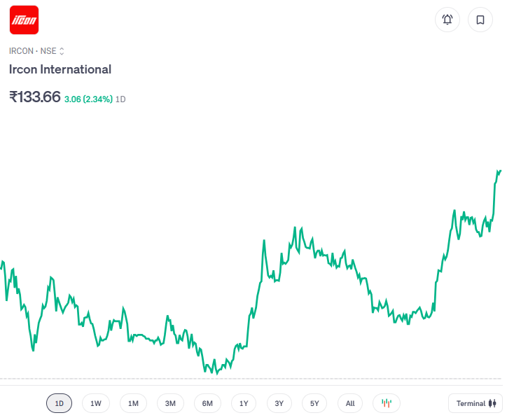View the 5Y price history
Viewport: 514px width, 420px height.
coord(314,403)
